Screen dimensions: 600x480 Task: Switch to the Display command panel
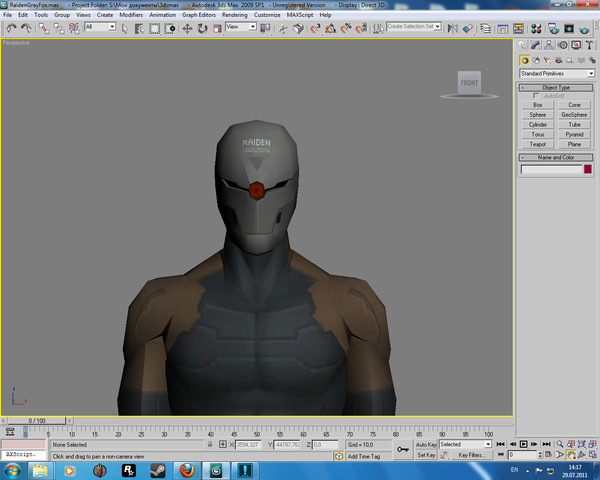tap(576, 46)
